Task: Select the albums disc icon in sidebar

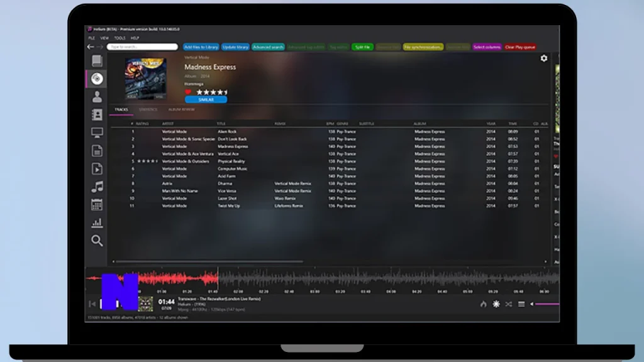Action: 97,79
